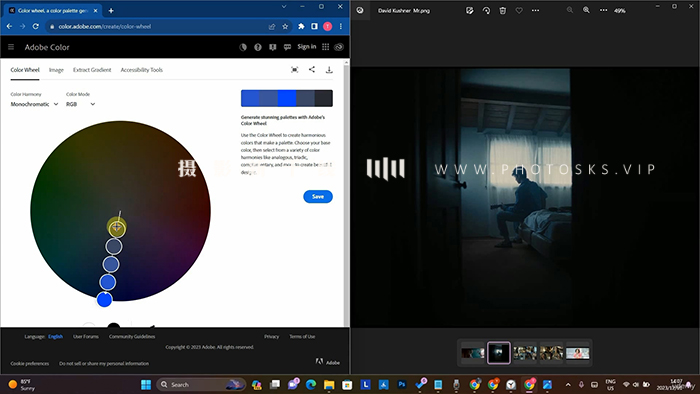Open the Chrome three-dot menu
The image size is (700, 394).
(x=341, y=26)
